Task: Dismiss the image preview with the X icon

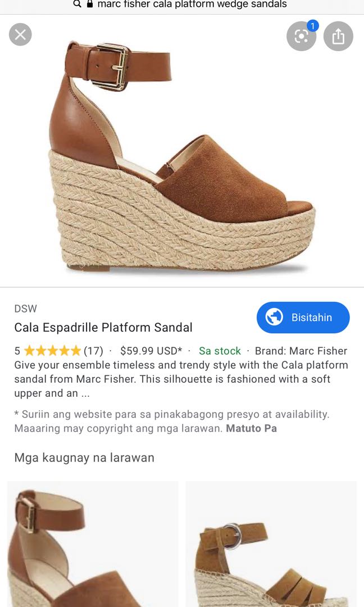Action: pyautogui.click(x=20, y=34)
